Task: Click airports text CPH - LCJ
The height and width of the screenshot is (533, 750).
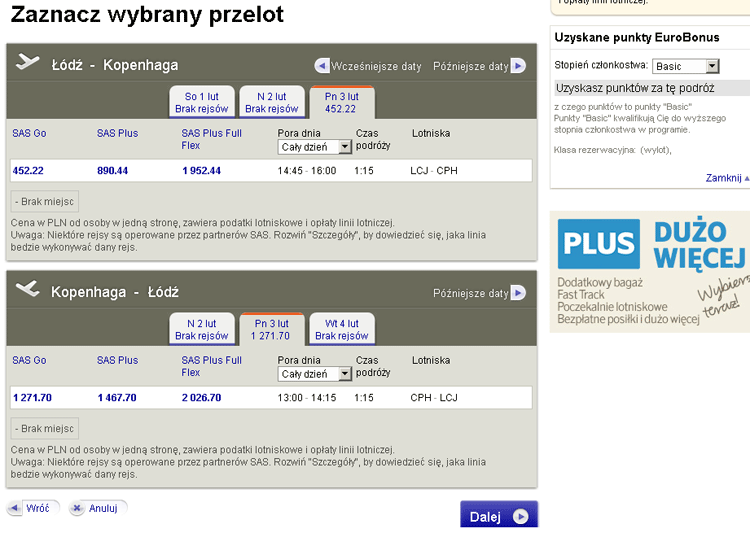Action: [434, 398]
